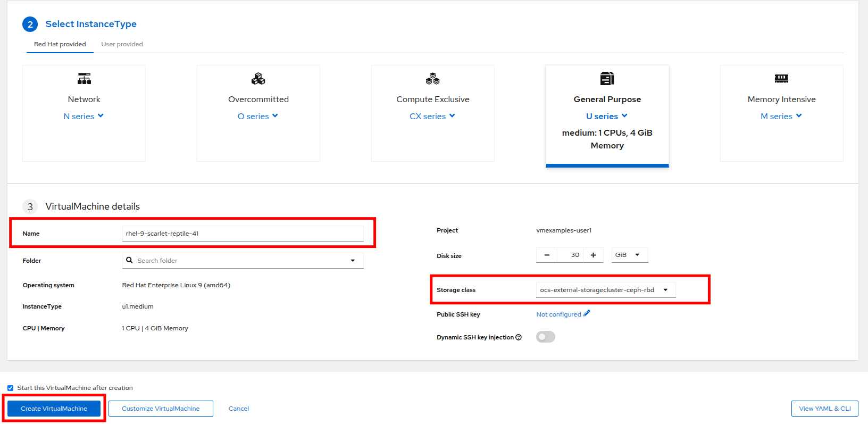
Task: Click the Network instance type icon
Action: click(84, 79)
